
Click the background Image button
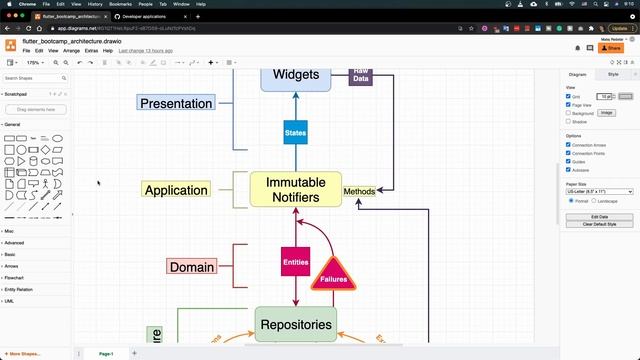pos(606,113)
